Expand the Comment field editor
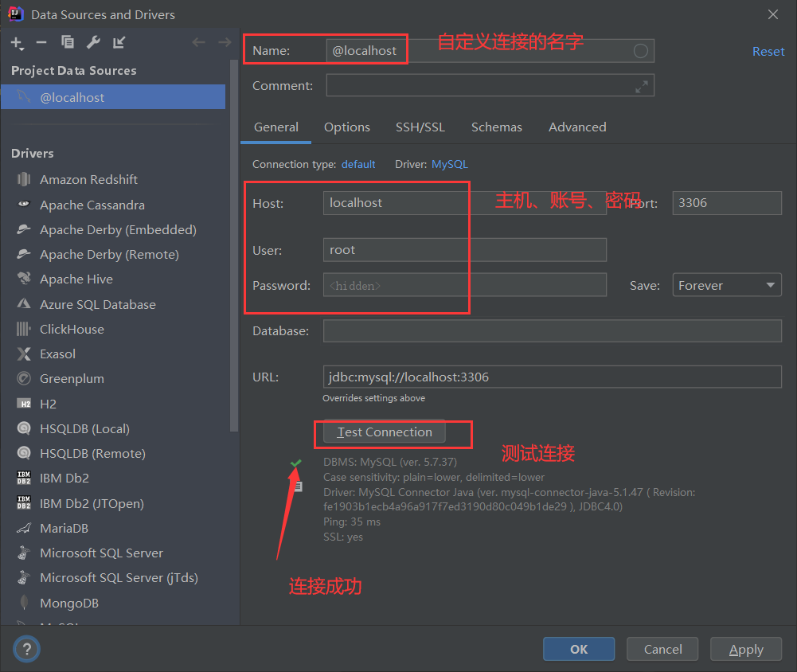797x672 pixels. pyautogui.click(x=642, y=87)
